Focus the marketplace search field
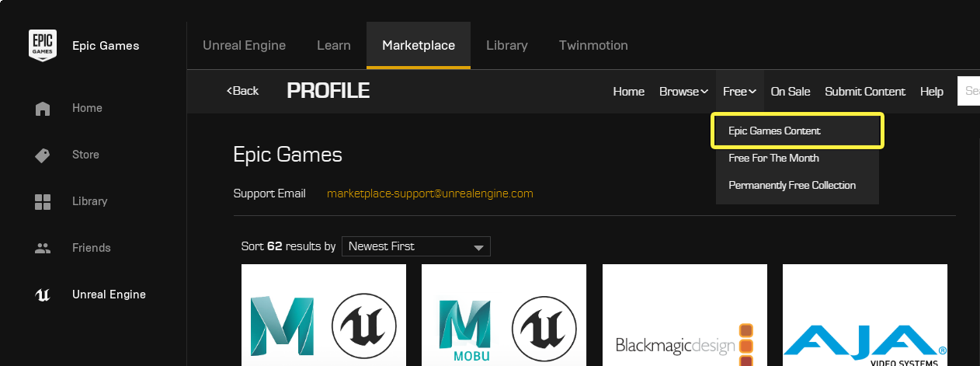980x366 pixels. tap(968, 91)
